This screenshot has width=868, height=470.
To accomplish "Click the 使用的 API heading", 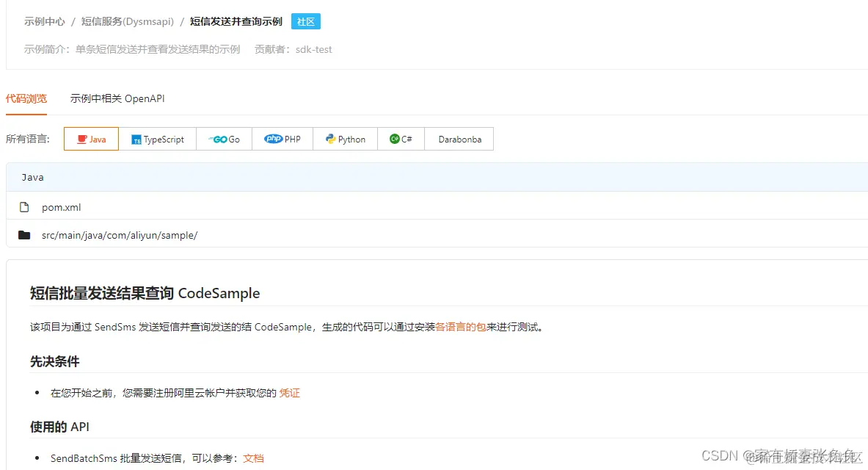I will [x=59, y=427].
